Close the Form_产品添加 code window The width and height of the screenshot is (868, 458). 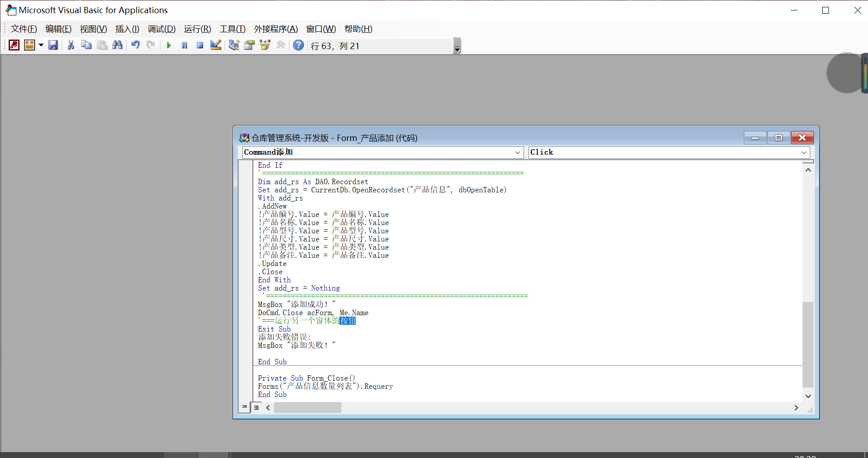(802, 138)
